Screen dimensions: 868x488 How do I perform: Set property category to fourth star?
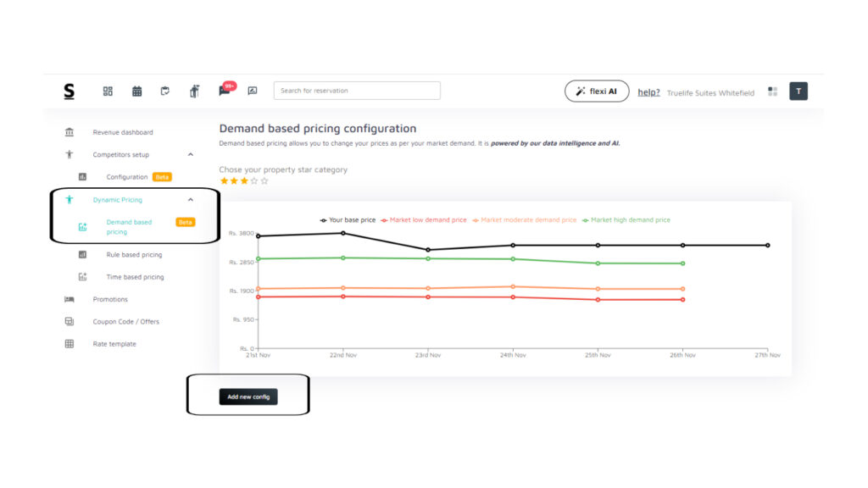click(x=253, y=180)
